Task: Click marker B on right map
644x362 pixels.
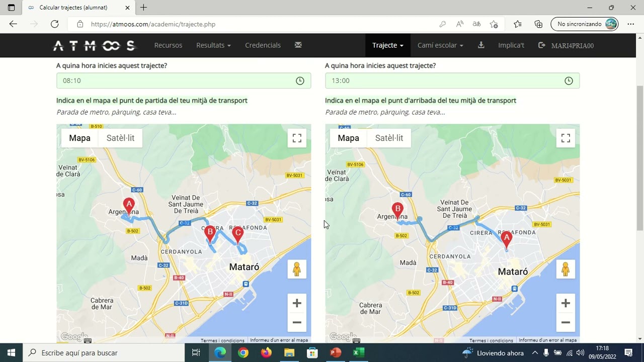Action: 397,211
